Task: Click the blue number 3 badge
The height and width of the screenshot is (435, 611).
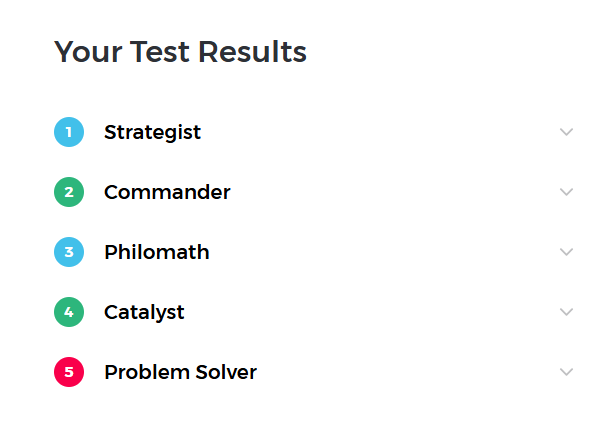Action: 68,252
